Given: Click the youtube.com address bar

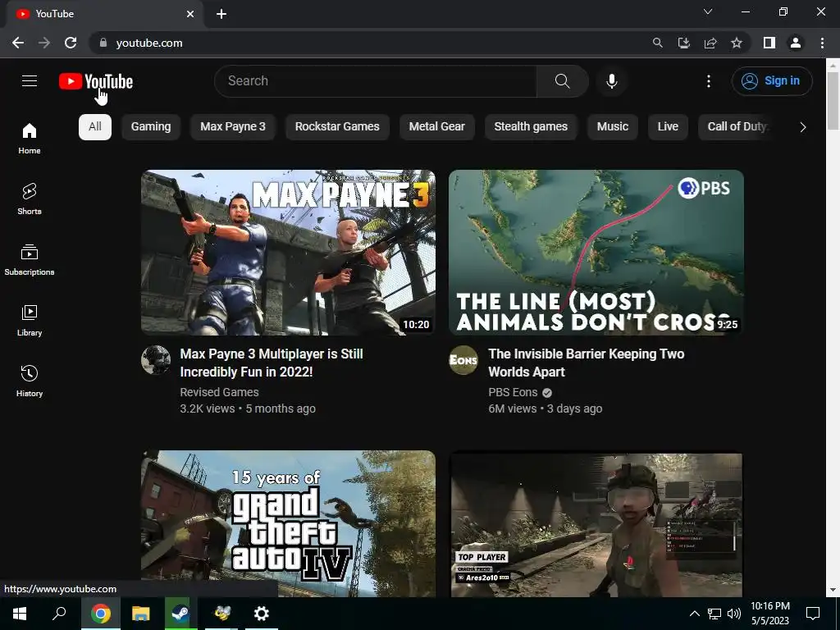Looking at the screenshot, I should coord(370,43).
